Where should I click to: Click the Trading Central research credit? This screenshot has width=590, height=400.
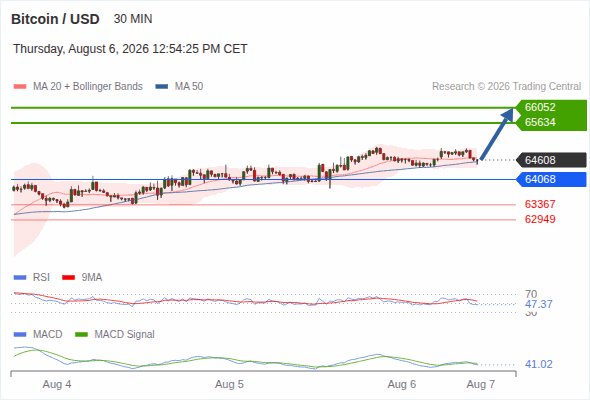click(506, 87)
